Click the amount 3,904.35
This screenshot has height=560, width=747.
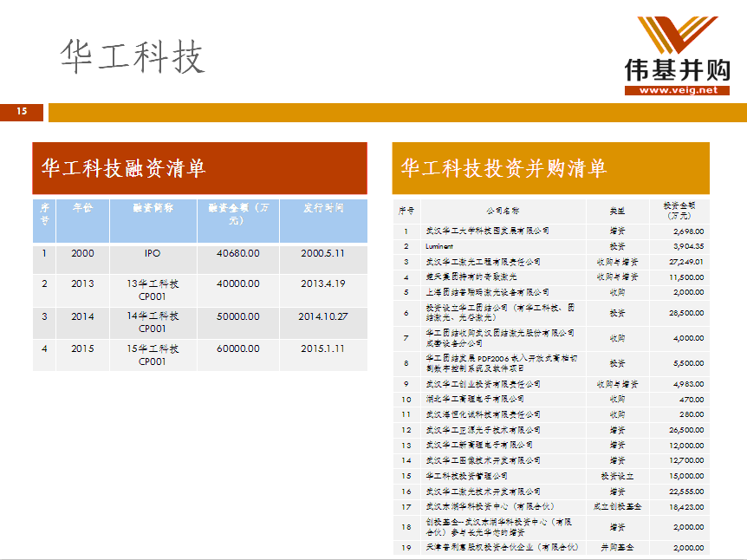pos(688,246)
